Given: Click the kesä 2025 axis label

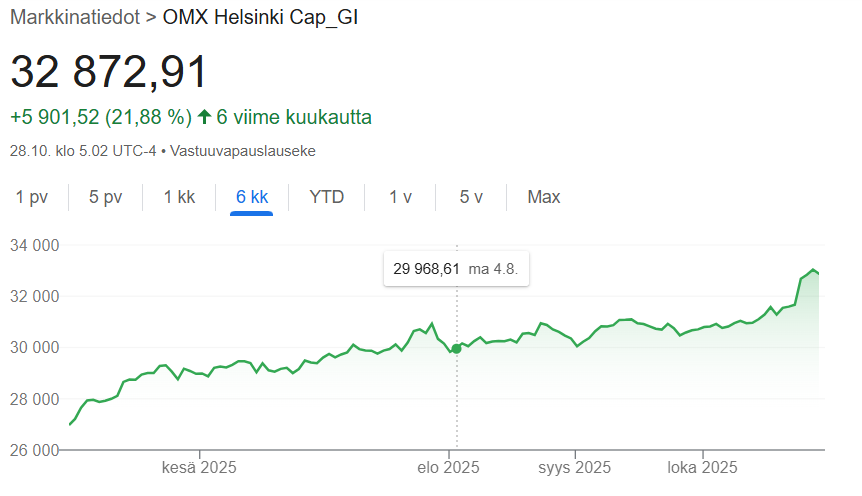Looking at the screenshot, I should (198, 468).
